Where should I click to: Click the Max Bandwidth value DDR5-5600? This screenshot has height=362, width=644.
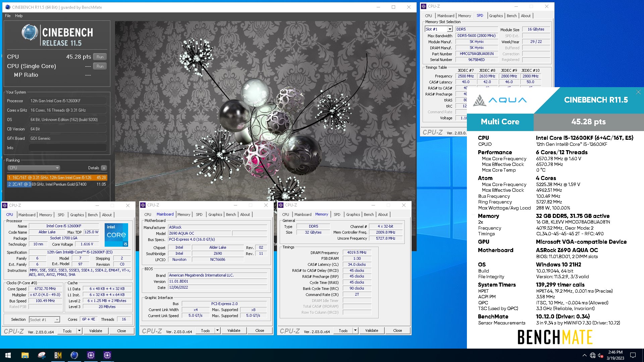click(476, 36)
